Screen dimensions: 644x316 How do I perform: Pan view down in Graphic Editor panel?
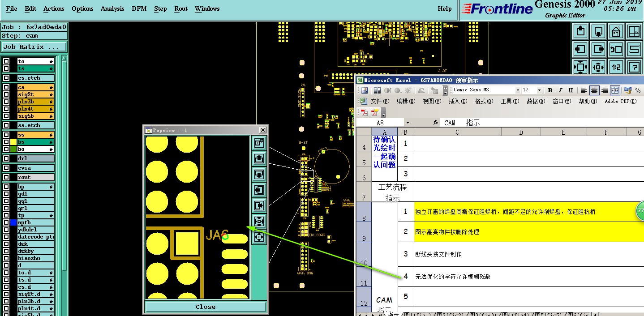coord(598,31)
